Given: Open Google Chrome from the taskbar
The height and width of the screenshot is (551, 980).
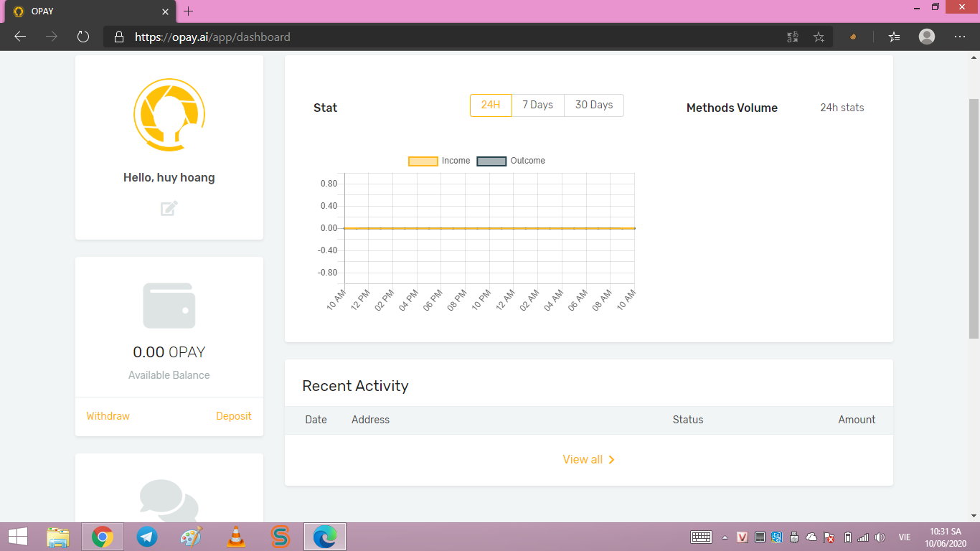Looking at the screenshot, I should [103, 537].
